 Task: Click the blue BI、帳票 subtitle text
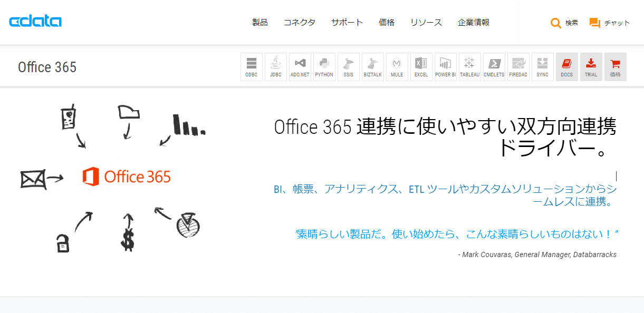point(445,195)
